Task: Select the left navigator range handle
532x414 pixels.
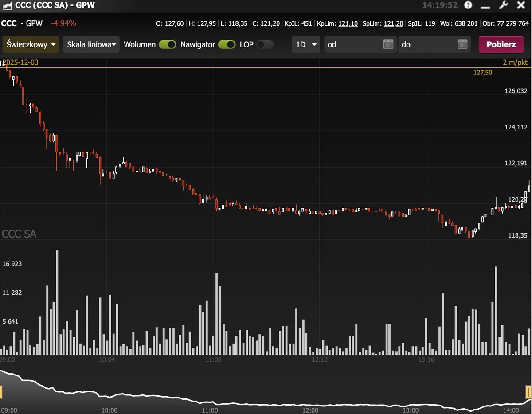Action: (x=1, y=392)
